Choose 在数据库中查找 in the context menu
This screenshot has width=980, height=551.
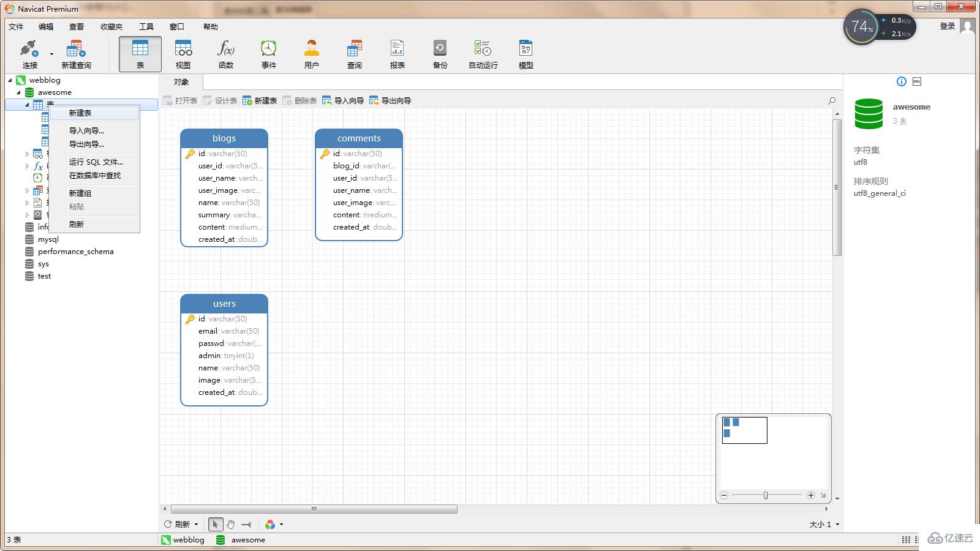94,175
